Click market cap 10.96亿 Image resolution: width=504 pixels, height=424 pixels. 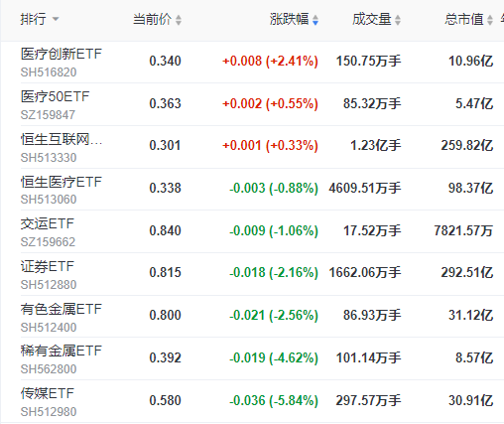[470, 61]
